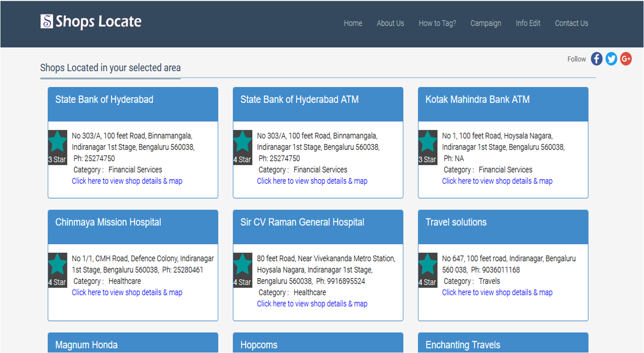The image size is (644, 353).
Task: Click the Shops Locate site title
Action: click(x=98, y=22)
